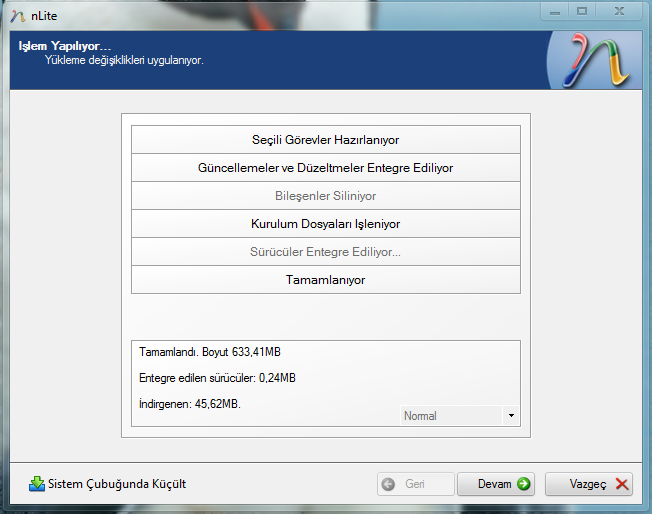Select 'Güncellemeler ve Düzeltmeler Entegre Ediliyor' row
The image size is (652, 514).
click(x=326, y=168)
